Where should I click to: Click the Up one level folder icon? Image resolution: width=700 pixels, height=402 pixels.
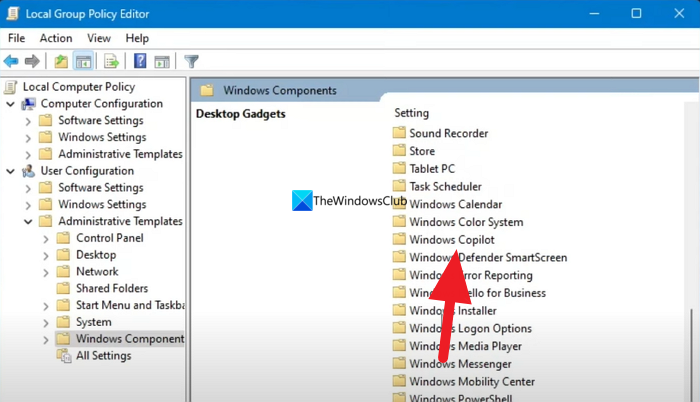click(x=61, y=61)
